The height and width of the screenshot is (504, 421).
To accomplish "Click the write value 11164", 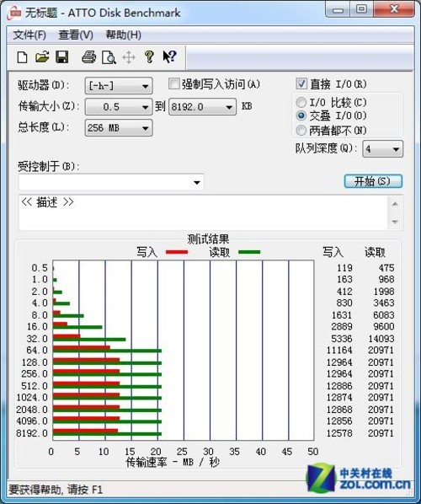I will click(x=339, y=350).
